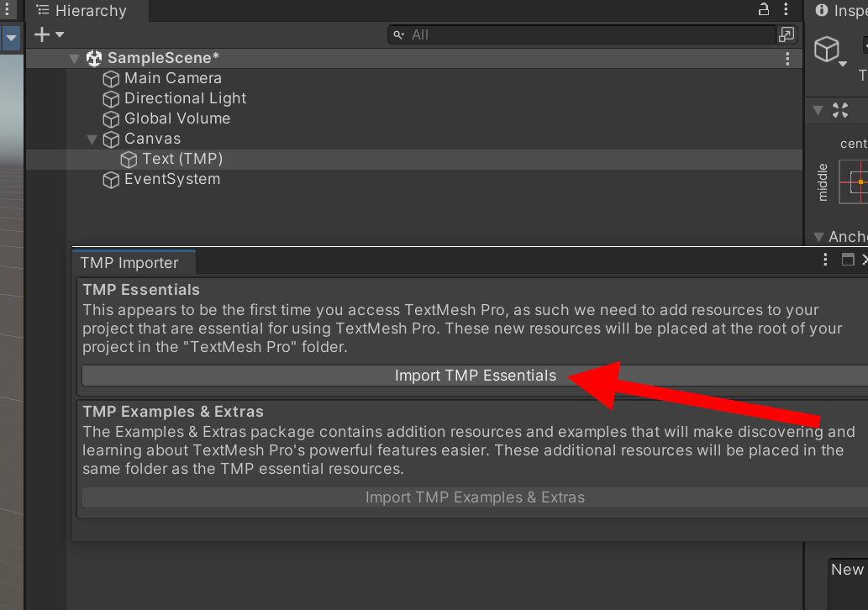Click Main Camera cube icon
The width and height of the screenshot is (868, 610).
pos(111,79)
